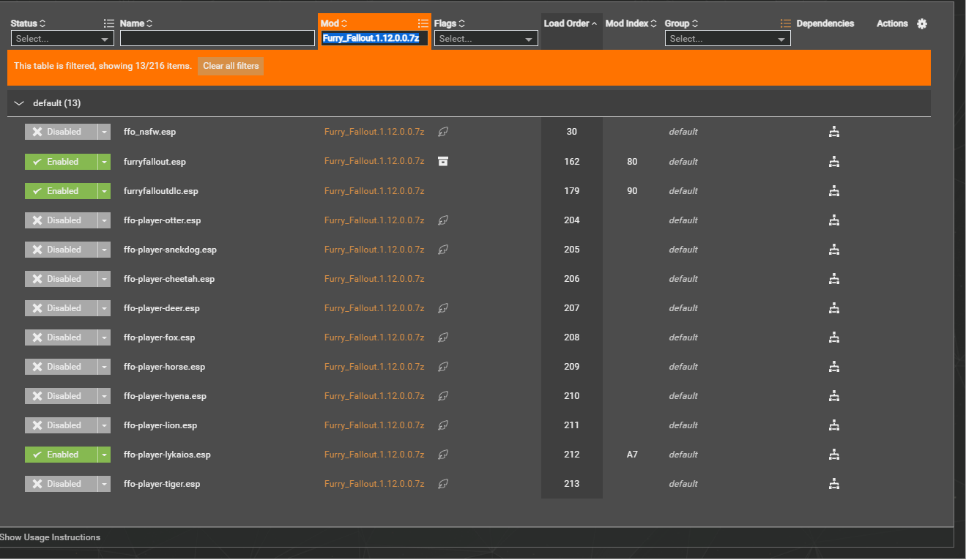Viewport: 966px width, 560px height.
Task: Focus the Name filter text field
Action: coord(218,39)
